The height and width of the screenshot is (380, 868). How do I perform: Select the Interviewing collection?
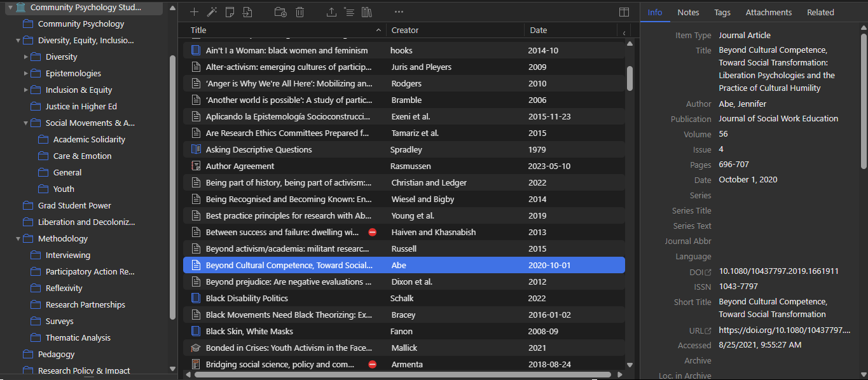[x=68, y=255]
